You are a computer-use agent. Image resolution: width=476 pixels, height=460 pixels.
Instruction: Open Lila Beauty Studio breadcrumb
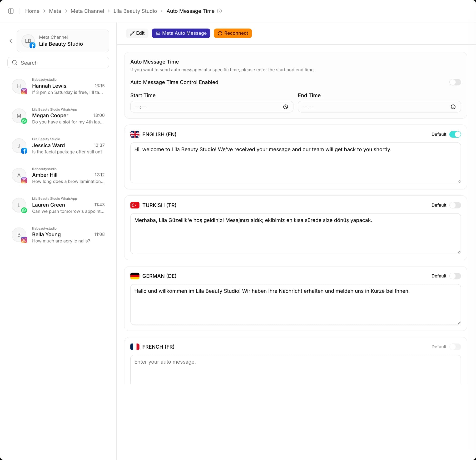(135, 11)
